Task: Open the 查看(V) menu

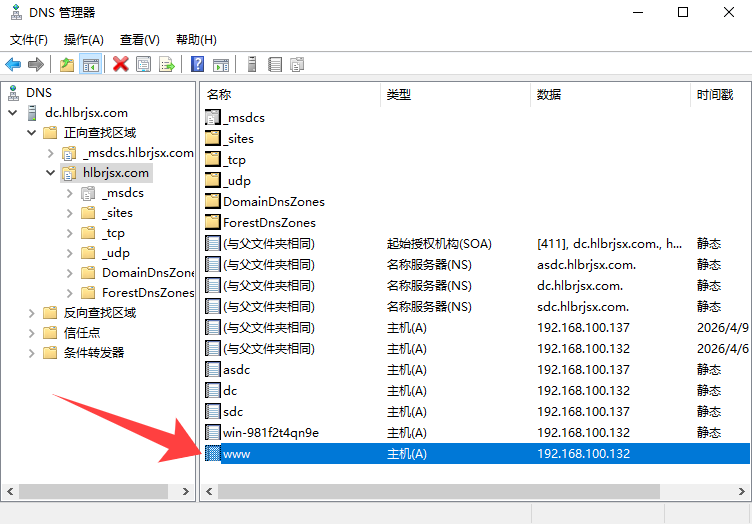Action: (x=139, y=40)
